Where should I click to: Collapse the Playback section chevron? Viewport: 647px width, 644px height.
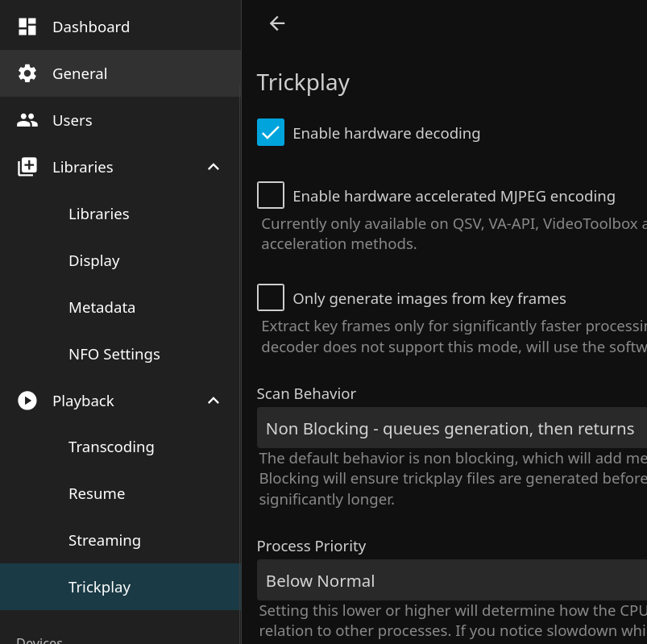(214, 401)
